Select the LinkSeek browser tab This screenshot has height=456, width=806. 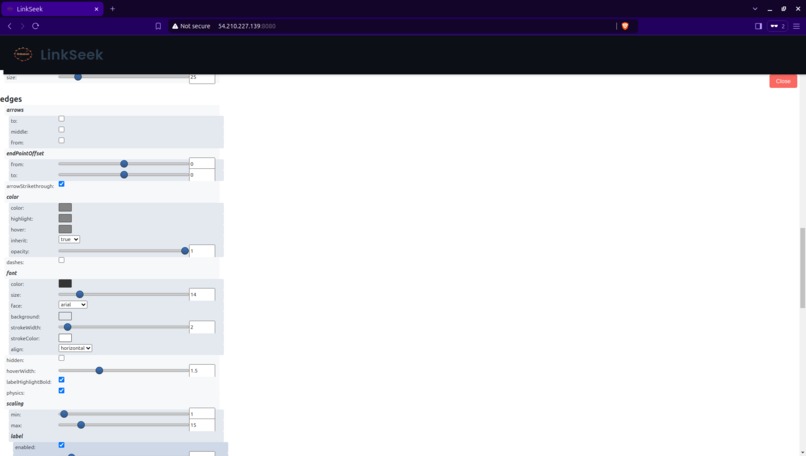pyautogui.click(x=52, y=9)
